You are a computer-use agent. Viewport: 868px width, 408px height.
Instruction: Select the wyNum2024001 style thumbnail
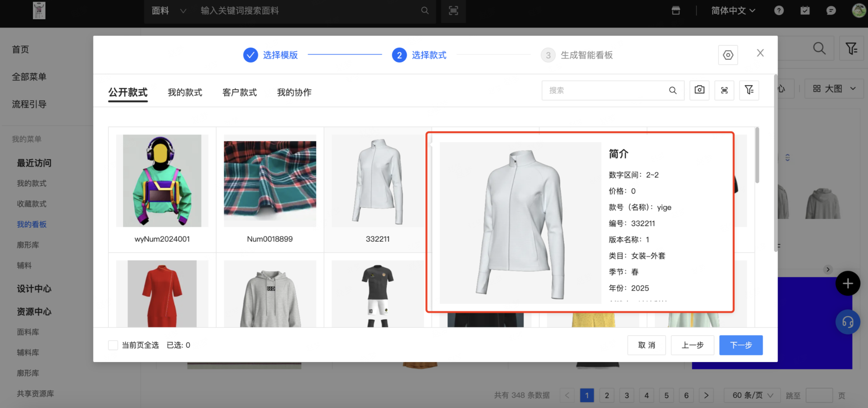tap(162, 181)
